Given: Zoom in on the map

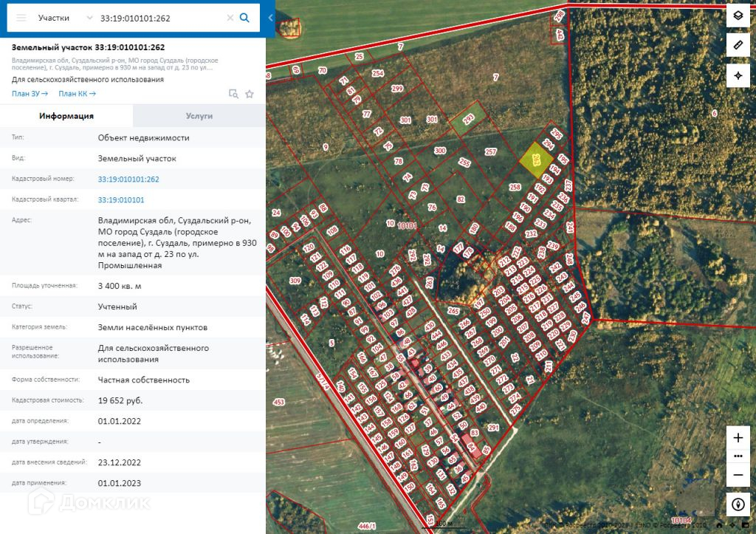Looking at the screenshot, I should [738, 437].
